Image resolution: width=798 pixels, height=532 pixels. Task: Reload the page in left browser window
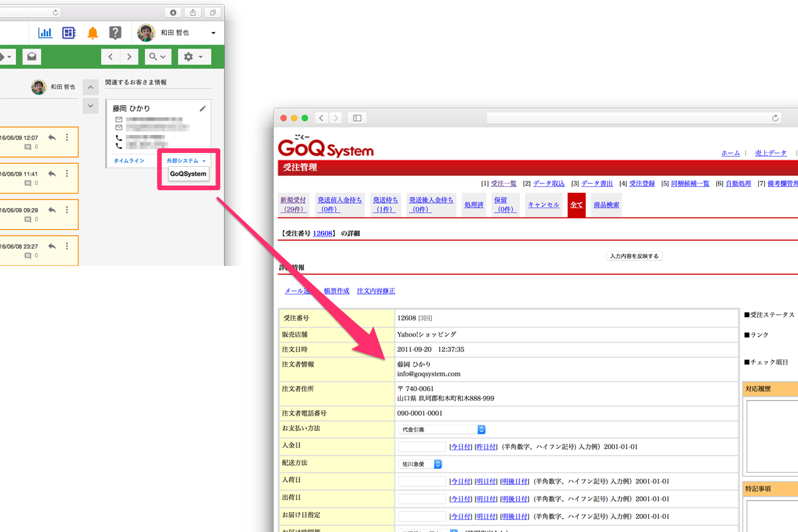[x=55, y=12]
